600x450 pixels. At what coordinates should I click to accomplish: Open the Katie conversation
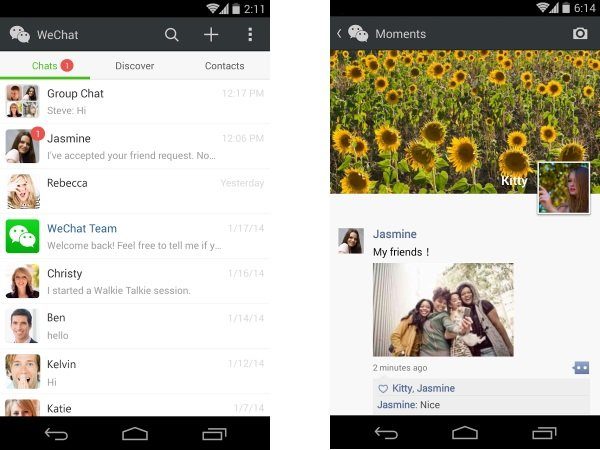[x=135, y=406]
